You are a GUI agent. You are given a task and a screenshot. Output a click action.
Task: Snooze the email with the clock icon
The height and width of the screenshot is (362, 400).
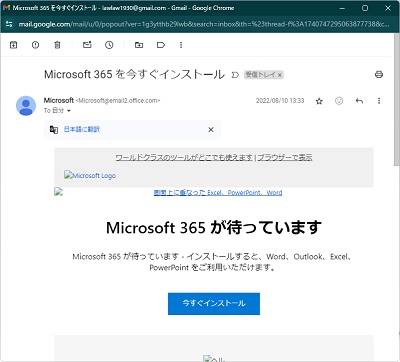109,45
